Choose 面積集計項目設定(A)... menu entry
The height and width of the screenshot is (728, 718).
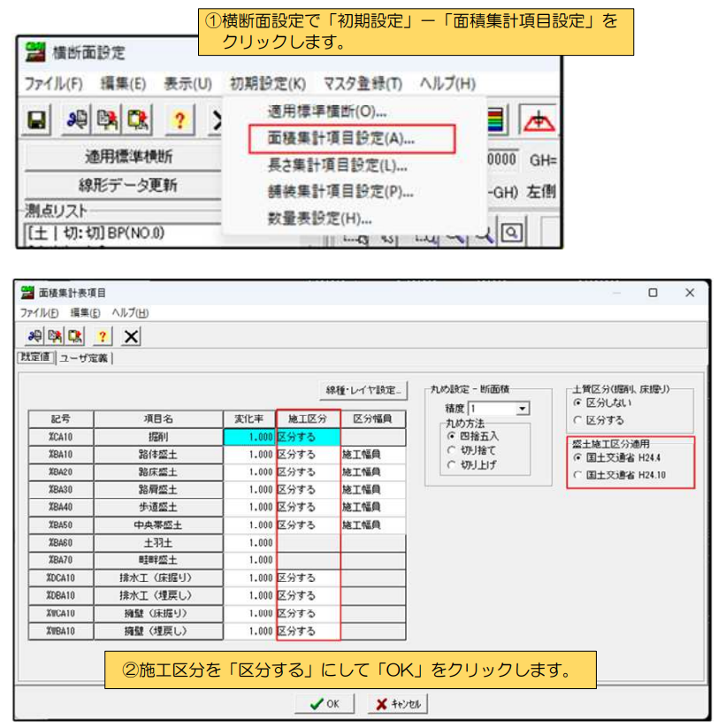352,138
